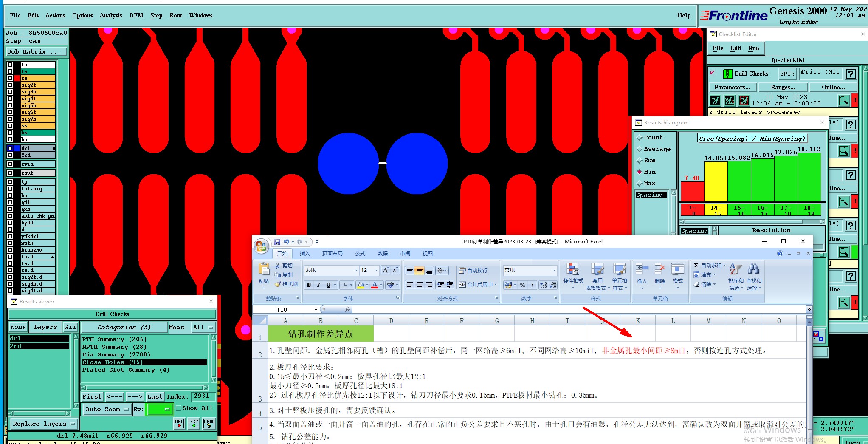Viewport: 868px width, 444px height.
Task: Open the font name dropdown showing 宋体
Action: pos(356,270)
